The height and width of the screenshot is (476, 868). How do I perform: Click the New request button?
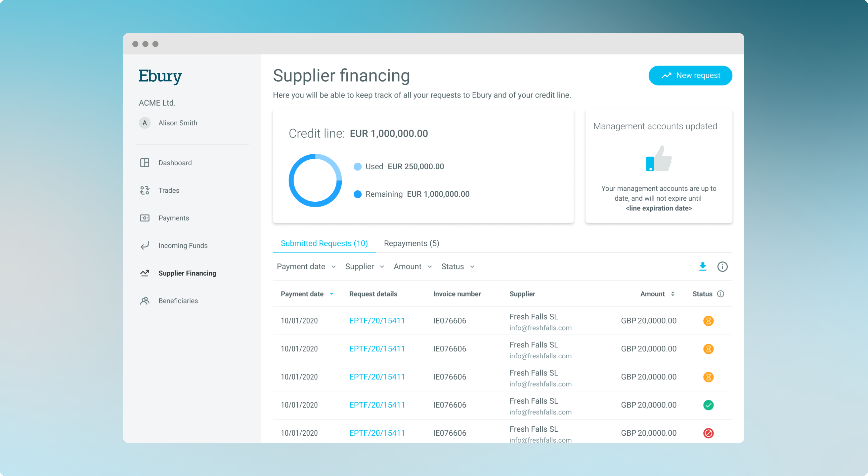690,75
